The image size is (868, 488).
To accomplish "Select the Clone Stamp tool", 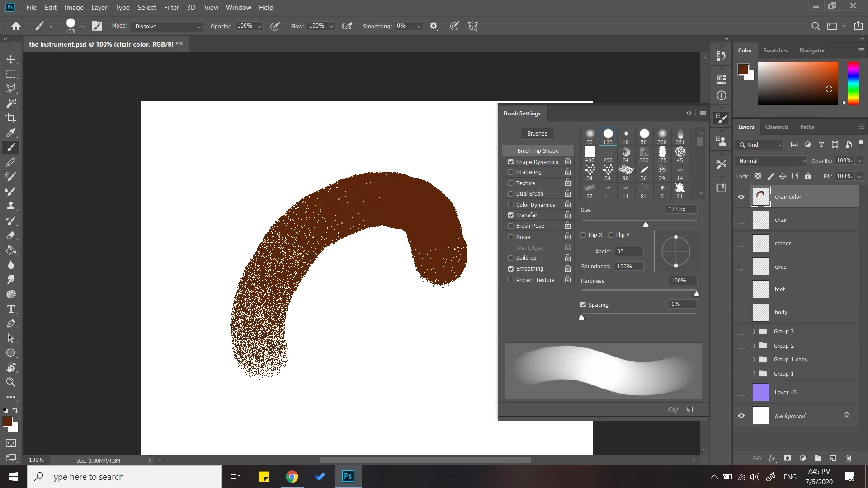I will pyautogui.click(x=11, y=206).
